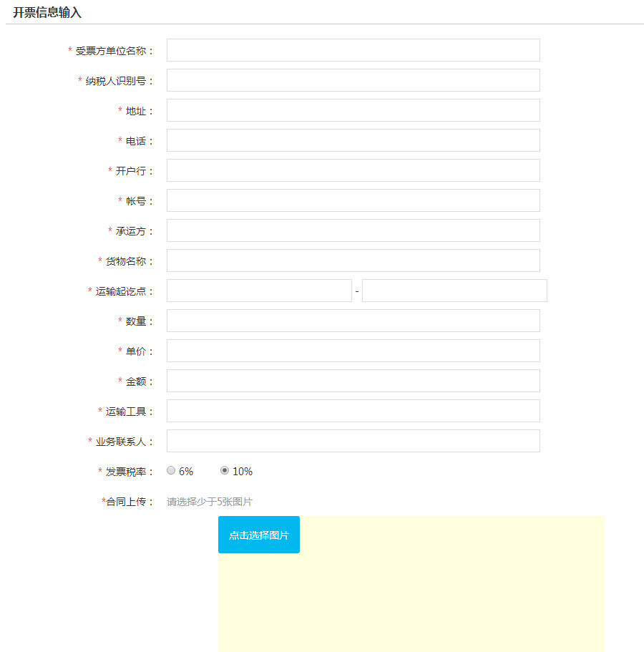Screen dimensions: 644x652
Task: Select the 6% tax rate radio button
Action: [x=171, y=470]
